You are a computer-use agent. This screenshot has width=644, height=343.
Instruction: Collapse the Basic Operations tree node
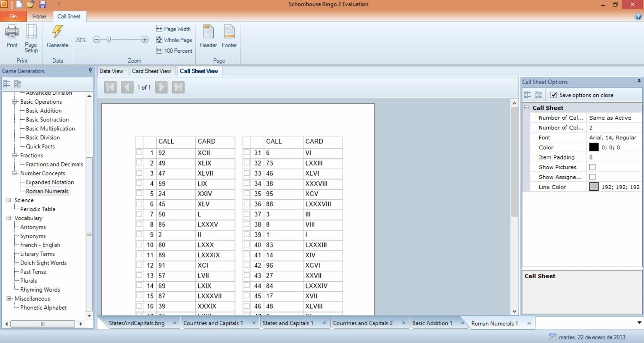[15, 102]
